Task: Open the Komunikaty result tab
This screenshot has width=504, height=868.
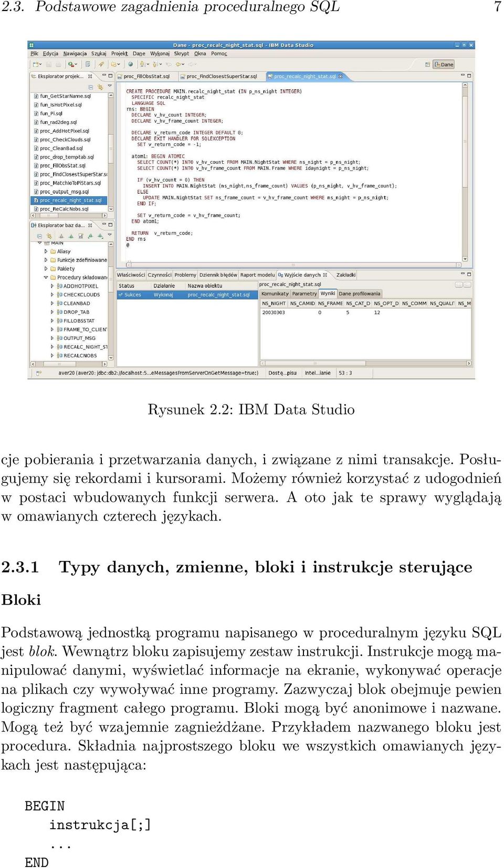Action: coord(275,294)
